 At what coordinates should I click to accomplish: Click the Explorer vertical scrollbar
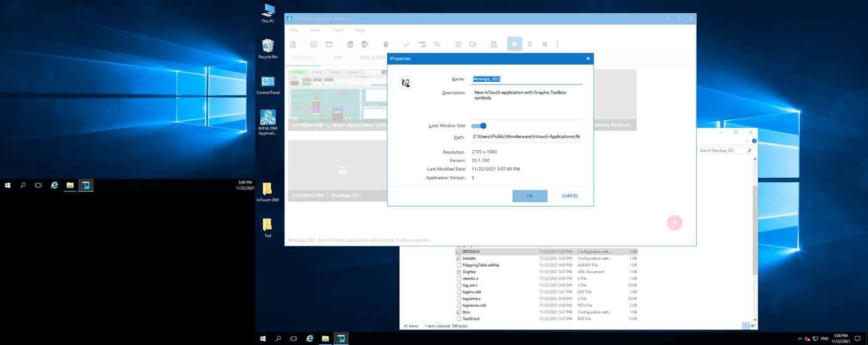tap(755, 239)
